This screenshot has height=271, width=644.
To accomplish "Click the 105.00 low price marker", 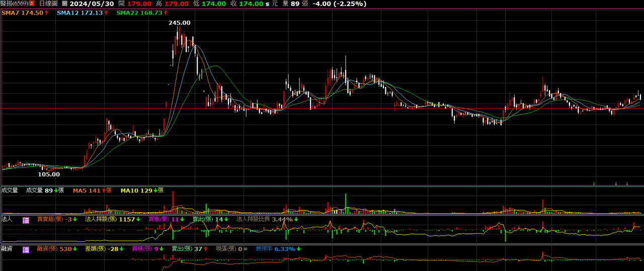I will [49, 174].
